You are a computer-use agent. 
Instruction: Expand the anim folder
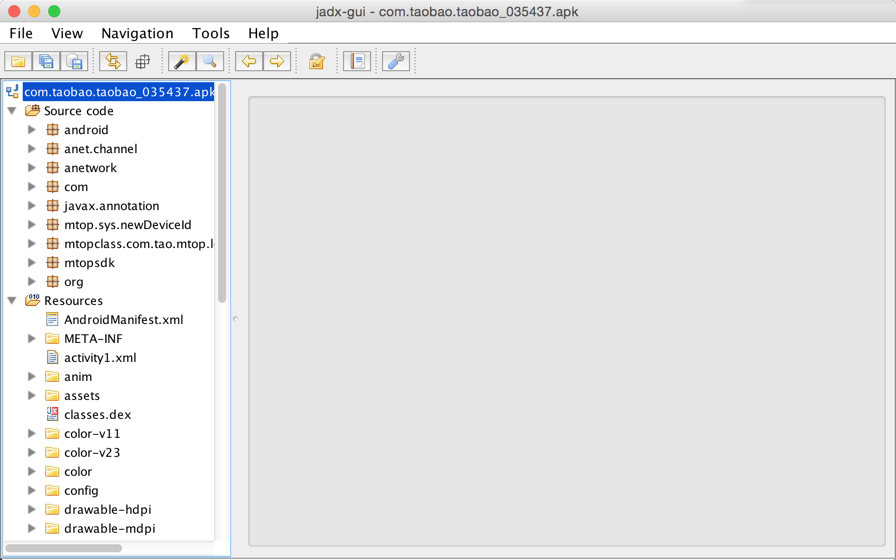(x=32, y=377)
